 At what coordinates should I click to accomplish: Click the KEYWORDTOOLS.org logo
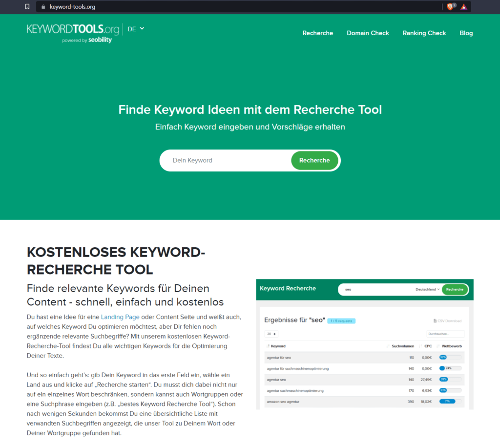coord(73,29)
